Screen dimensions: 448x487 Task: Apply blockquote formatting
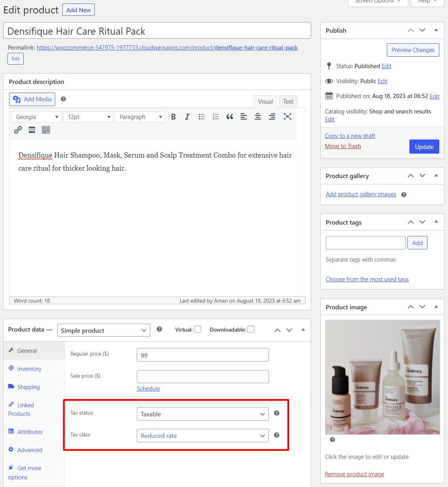pos(230,117)
